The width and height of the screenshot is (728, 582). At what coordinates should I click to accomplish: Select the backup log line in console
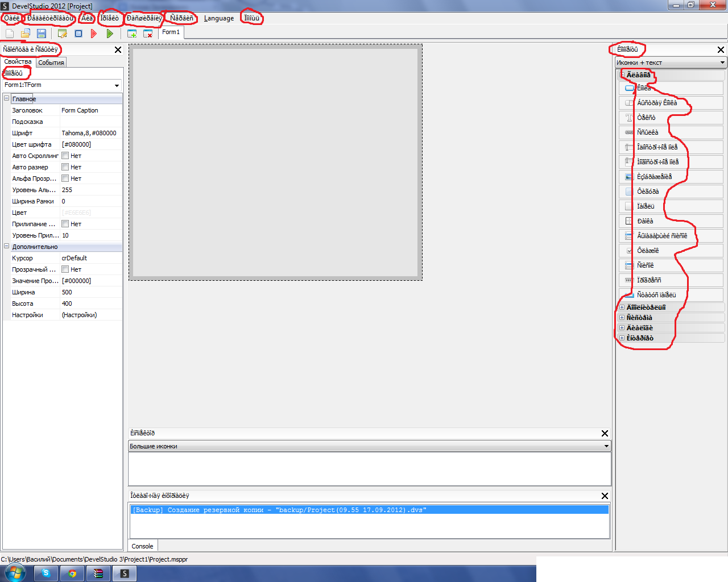click(370, 510)
